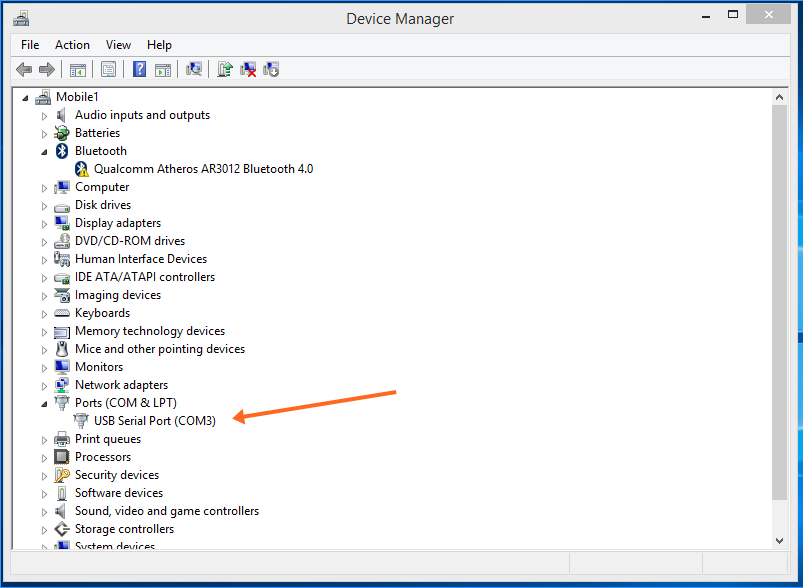
Task: Collapse the Mobile1 root node
Action: (25, 97)
